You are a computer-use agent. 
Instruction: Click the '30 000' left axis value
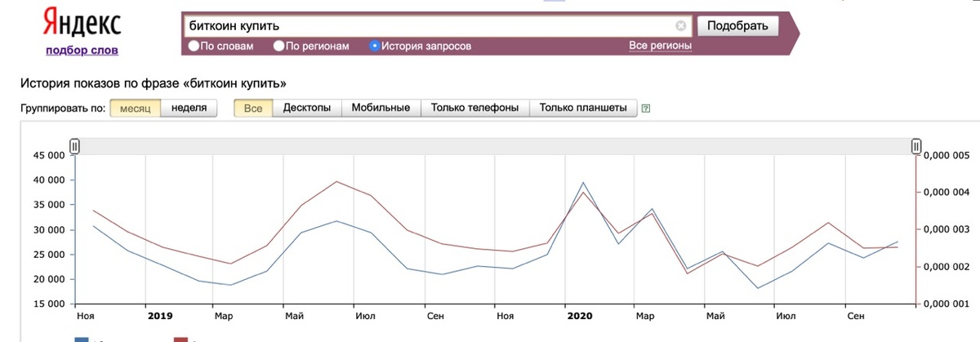pos(48,230)
